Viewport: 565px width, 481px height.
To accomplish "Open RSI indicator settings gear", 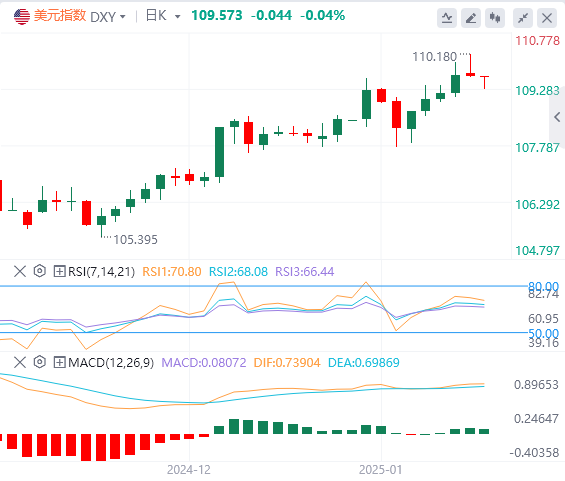I will (40, 271).
